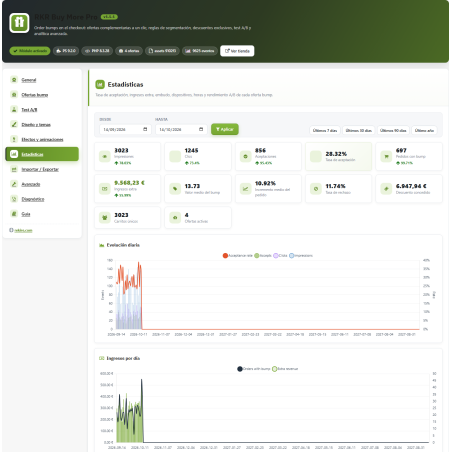This screenshot has width=452, height=452.
Task: Click the Estadísticas chart icon in sidebar
Action: (14, 154)
